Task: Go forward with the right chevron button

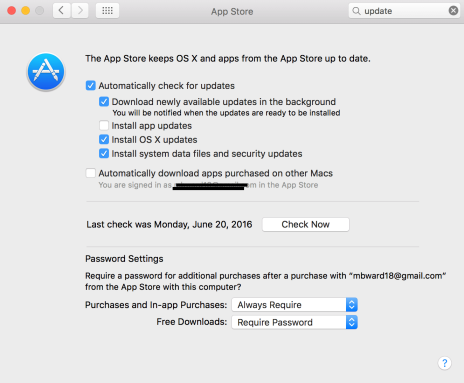Action: pyautogui.click(x=80, y=11)
